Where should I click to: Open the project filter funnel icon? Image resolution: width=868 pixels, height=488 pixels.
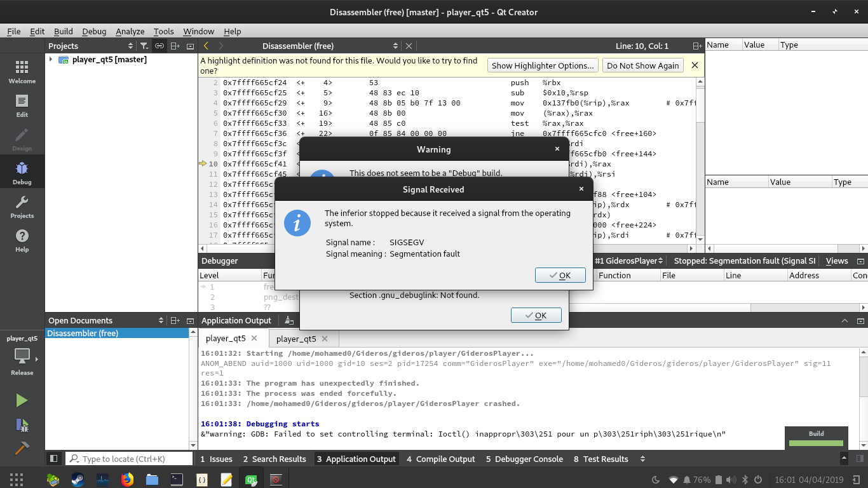click(144, 45)
